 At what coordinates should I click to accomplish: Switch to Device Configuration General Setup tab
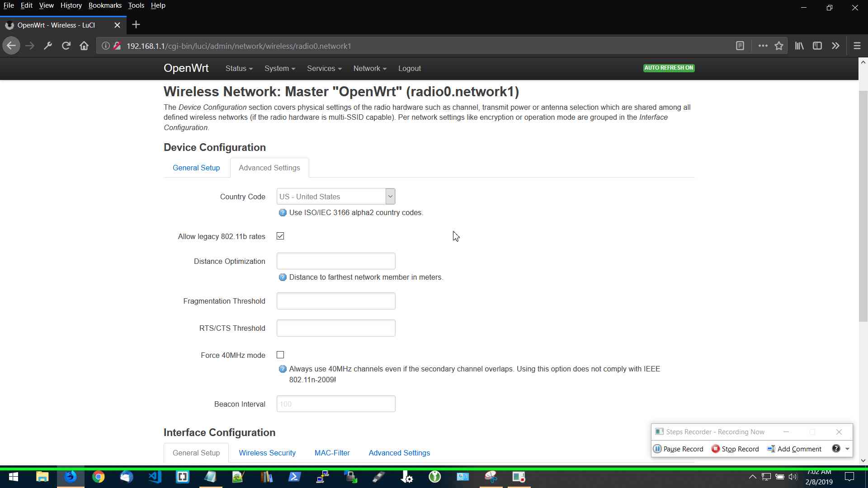point(196,168)
